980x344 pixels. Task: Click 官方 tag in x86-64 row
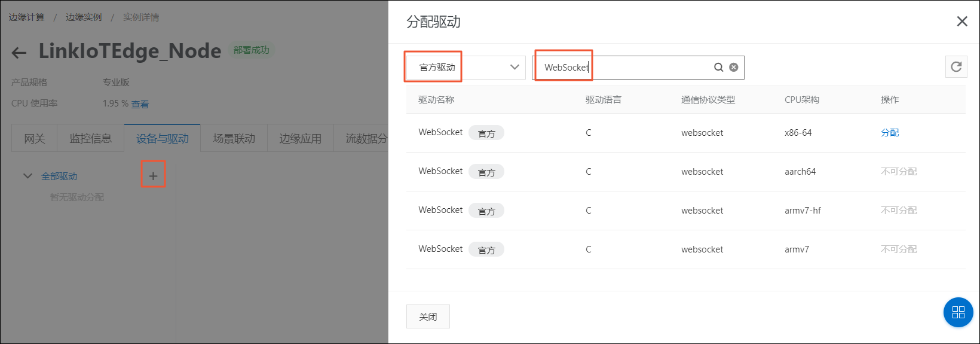[486, 133]
